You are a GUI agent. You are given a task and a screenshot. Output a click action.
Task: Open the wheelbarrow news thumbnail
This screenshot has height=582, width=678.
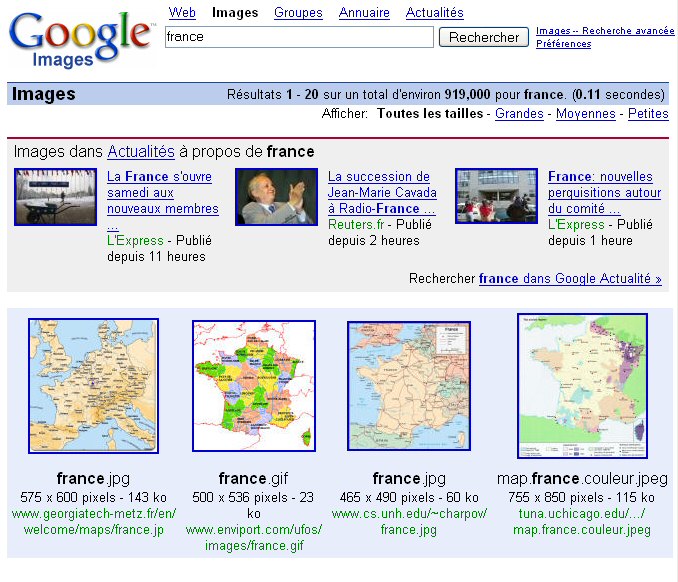click(x=55, y=196)
